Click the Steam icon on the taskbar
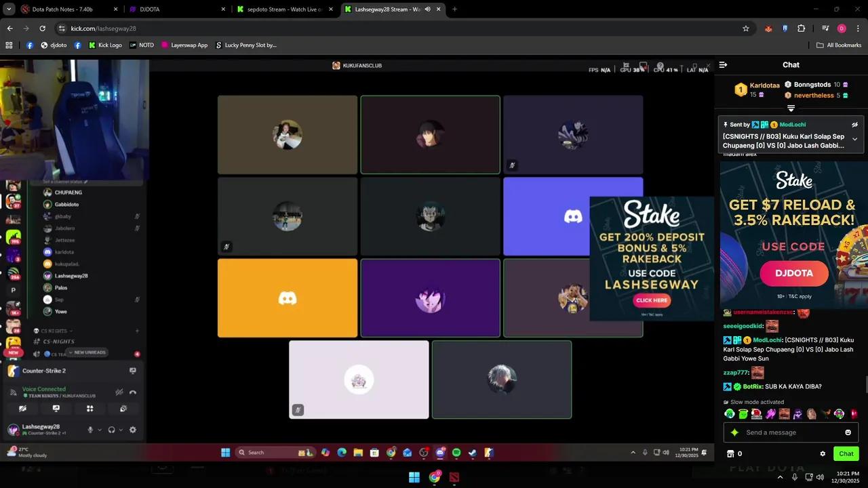 (x=472, y=452)
